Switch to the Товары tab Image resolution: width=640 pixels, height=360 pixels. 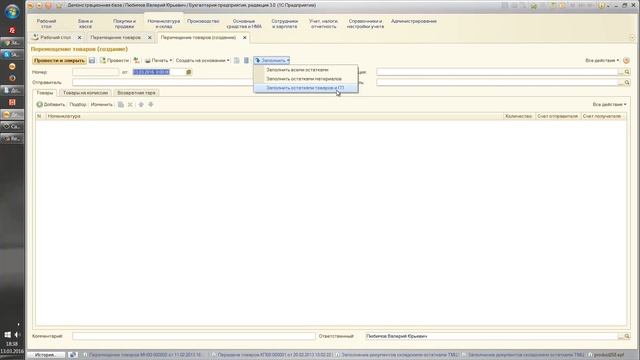(x=45, y=93)
